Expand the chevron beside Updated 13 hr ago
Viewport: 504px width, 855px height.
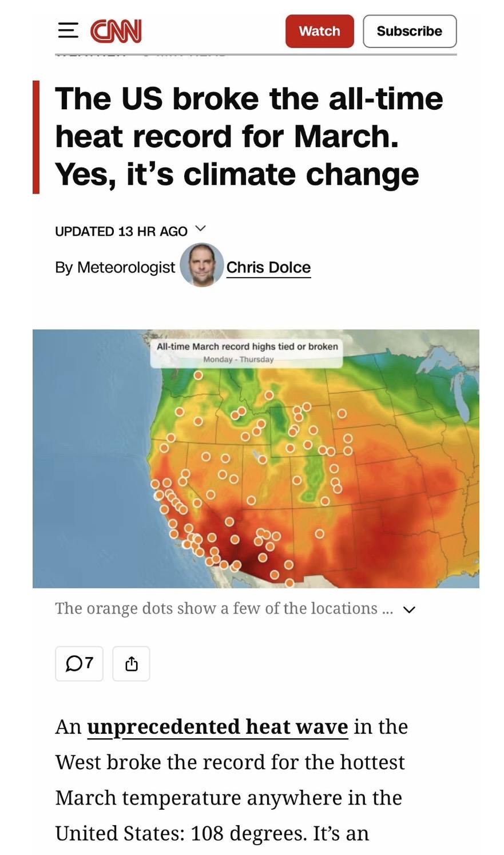[200, 229]
